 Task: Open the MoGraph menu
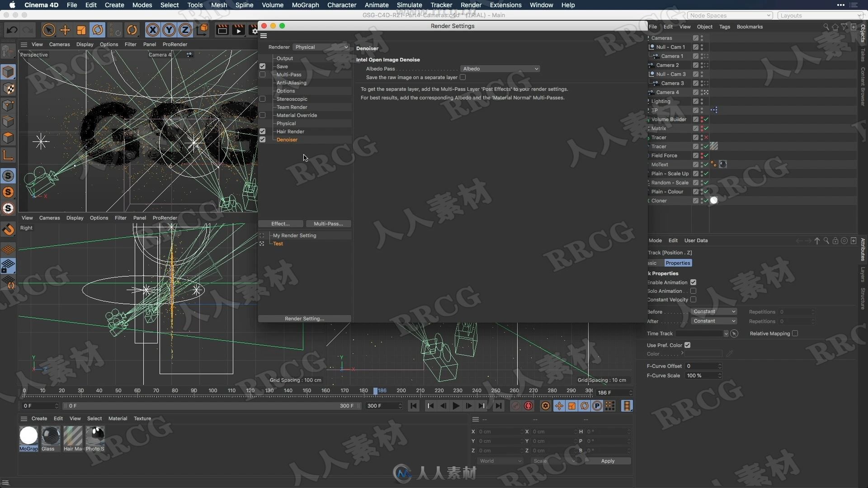pos(305,5)
